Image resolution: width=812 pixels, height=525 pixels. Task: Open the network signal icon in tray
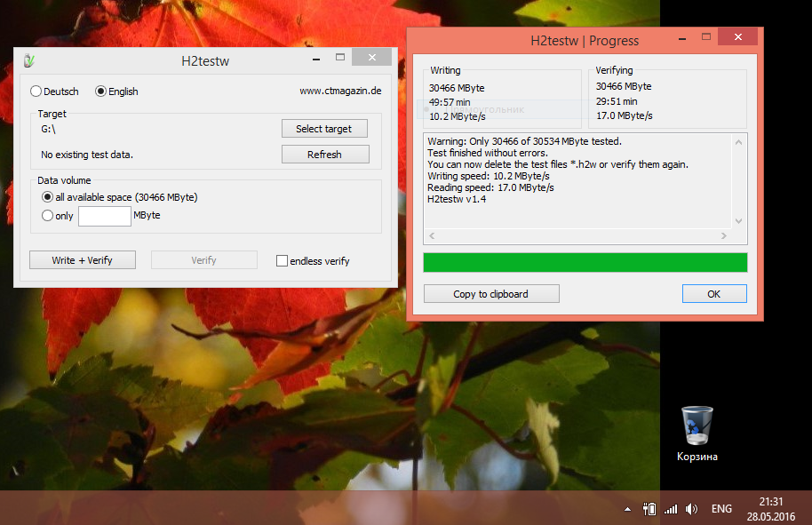(671, 509)
